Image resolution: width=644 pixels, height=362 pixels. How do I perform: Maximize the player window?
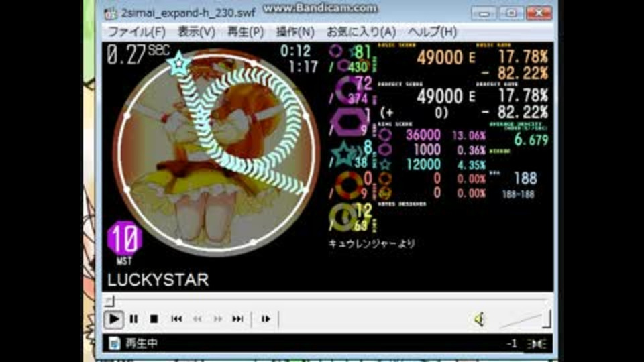[x=511, y=13]
